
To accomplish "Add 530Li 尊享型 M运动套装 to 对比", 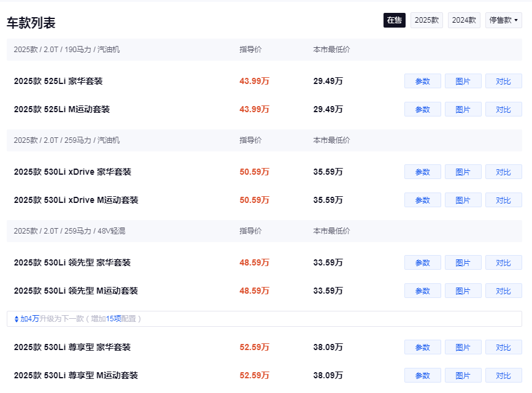I will click(504, 375).
